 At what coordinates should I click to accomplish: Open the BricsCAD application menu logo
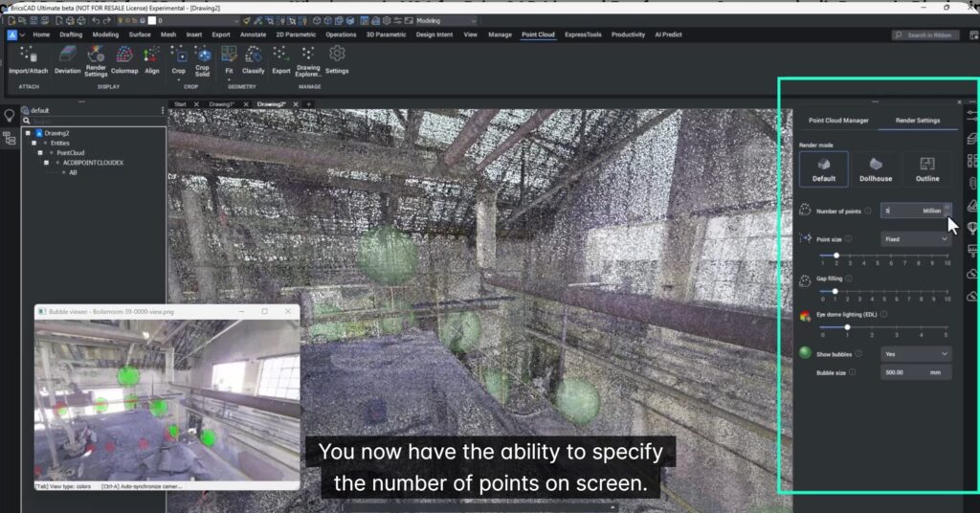coord(11,35)
